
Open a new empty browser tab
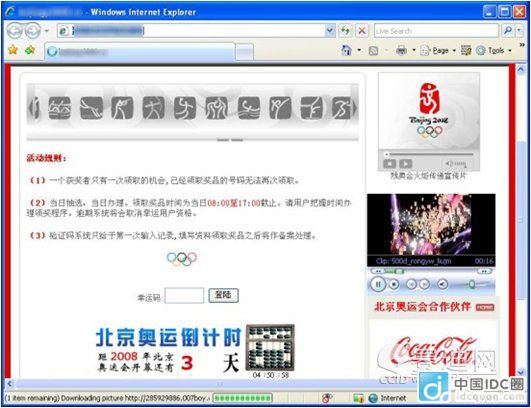pos(245,52)
